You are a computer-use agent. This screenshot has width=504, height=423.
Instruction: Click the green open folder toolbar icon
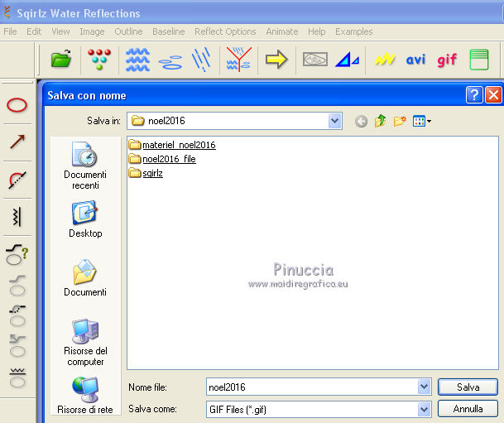pyautogui.click(x=61, y=59)
